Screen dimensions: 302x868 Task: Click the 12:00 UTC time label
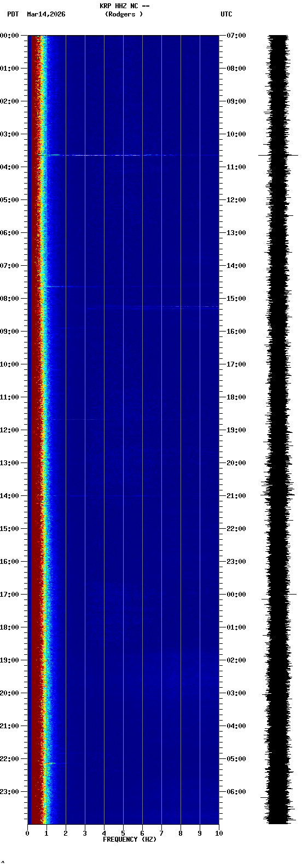tap(236, 200)
